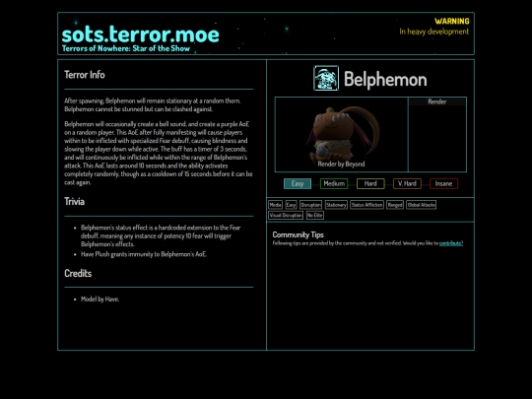Click the Visual Disruption tag
532x399 pixels.
coord(286,215)
